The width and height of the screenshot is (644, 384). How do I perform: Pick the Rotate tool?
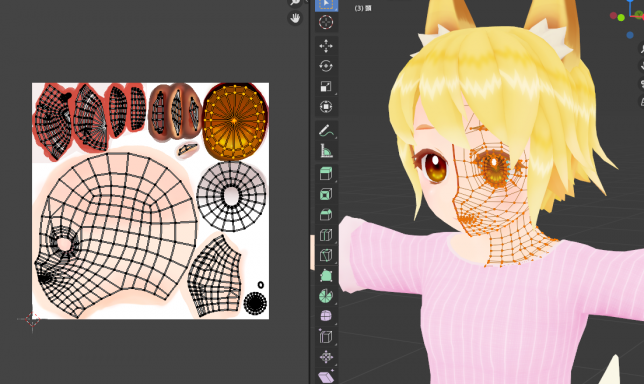point(327,66)
